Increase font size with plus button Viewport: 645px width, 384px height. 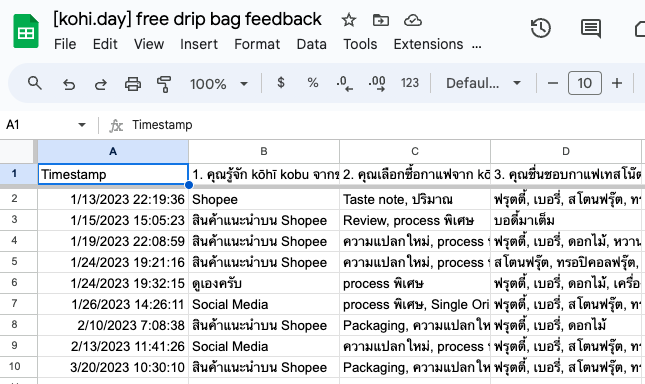(x=617, y=83)
